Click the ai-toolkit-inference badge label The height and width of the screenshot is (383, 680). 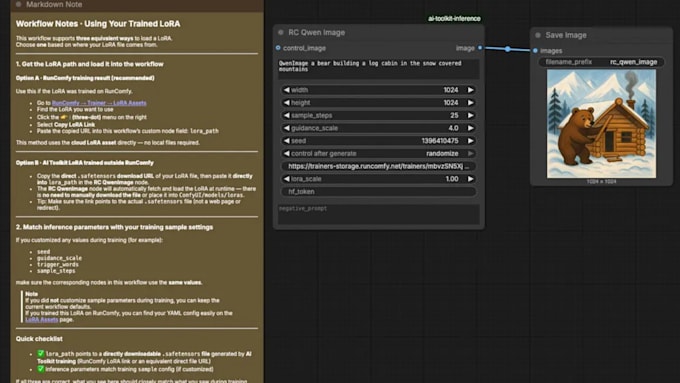(454, 19)
